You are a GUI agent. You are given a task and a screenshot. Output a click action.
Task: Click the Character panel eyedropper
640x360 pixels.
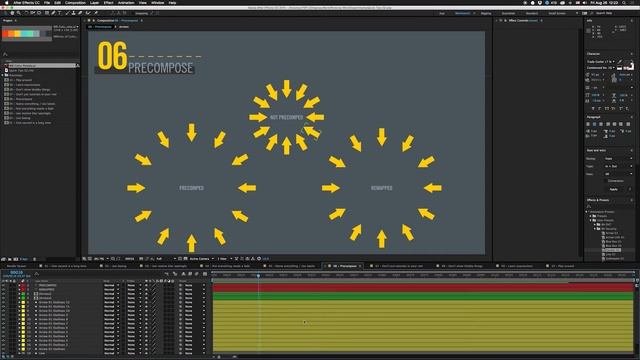tap(620, 62)
